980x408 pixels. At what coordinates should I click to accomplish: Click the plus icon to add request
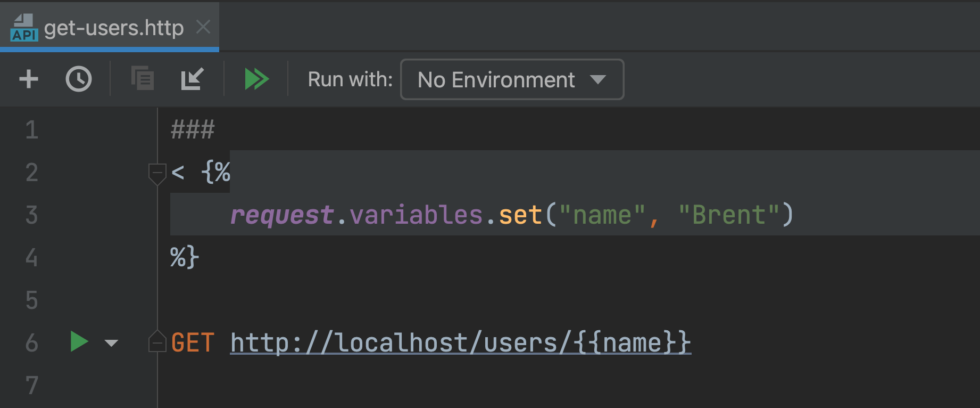click(29, 79)
